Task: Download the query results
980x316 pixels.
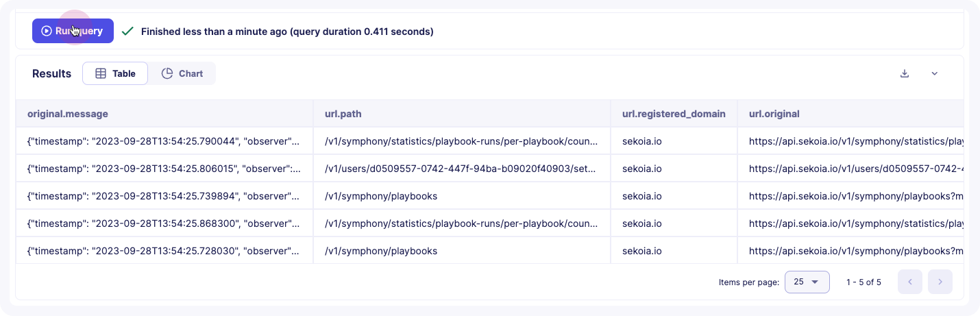Action: pos(905,73)
